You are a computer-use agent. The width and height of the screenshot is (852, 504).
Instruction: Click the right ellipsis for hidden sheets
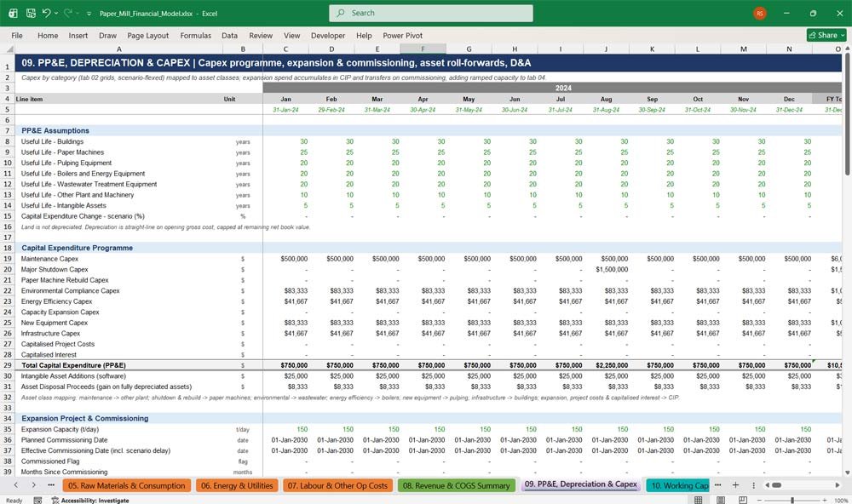point(717,485)
